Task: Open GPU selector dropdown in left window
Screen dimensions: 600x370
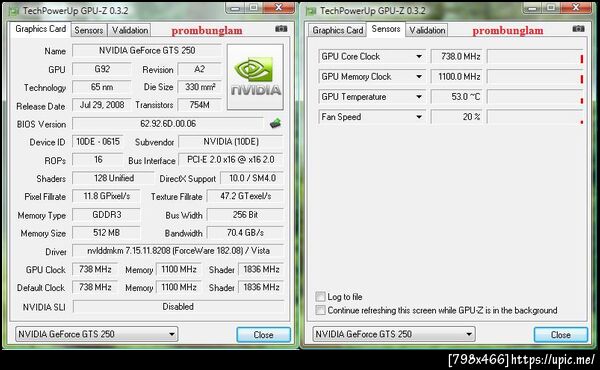Action: (96, 334)
